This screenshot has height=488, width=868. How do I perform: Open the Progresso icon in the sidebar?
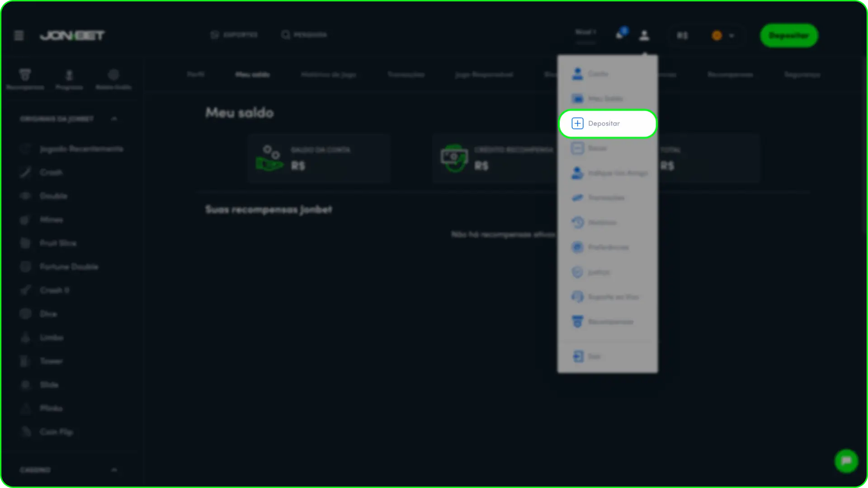pyautogui.click(x=69, y=79)
